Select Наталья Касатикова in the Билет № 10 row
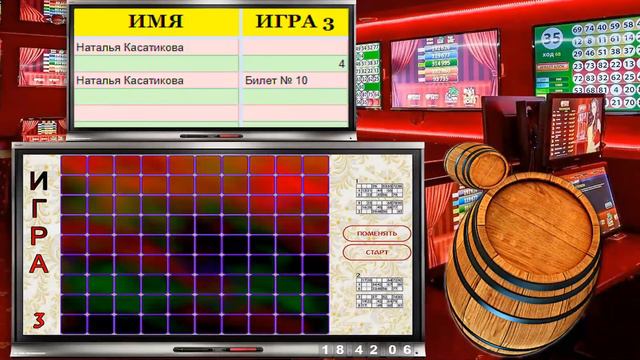The image size is (640, 360). [156, 80]
